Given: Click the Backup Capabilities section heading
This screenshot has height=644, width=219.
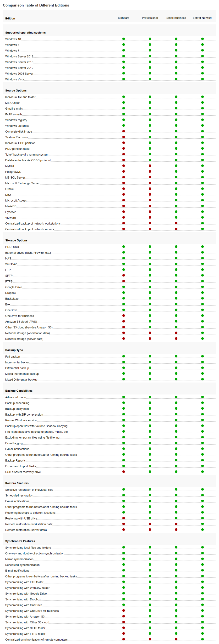Looking at the screenshot, I should pyautogui.click(x=19, y=391).
